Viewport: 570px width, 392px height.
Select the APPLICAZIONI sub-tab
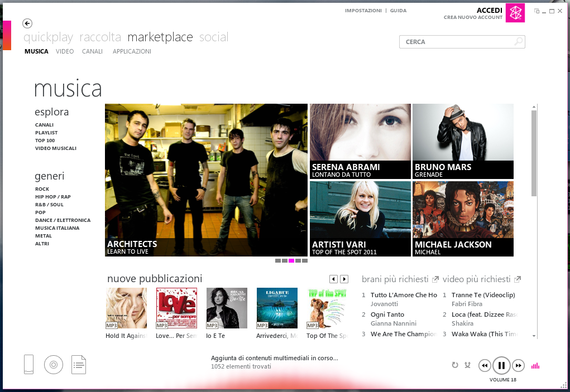tap(132, 51)
